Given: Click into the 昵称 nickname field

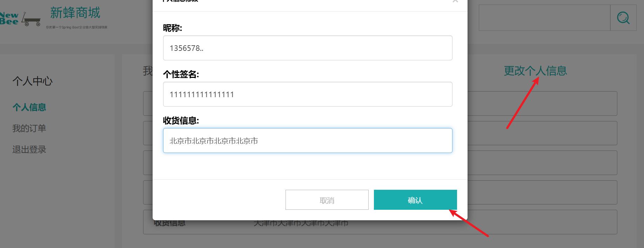Looking at the screenshot, I should (308, 48).
